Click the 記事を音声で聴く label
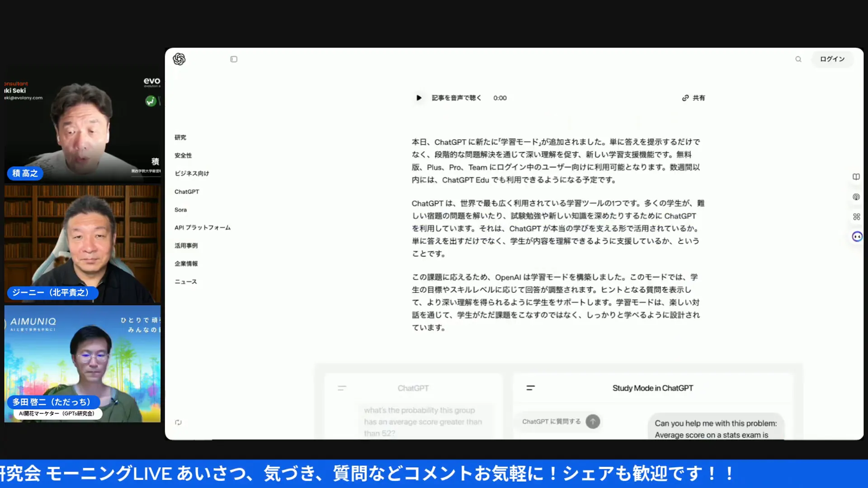868x488 pixels. click(x=456, y=98)
